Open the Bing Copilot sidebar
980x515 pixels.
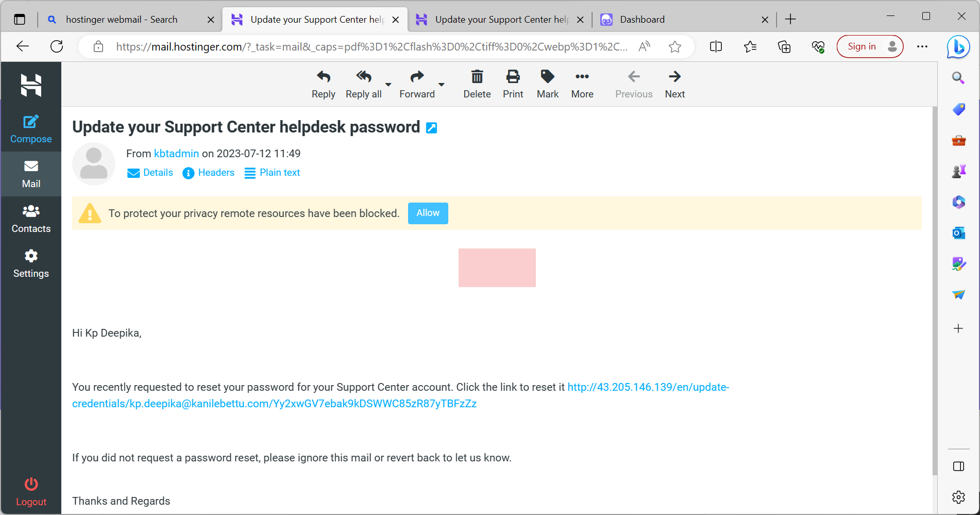pyautogui.click(x=958, y=47)
